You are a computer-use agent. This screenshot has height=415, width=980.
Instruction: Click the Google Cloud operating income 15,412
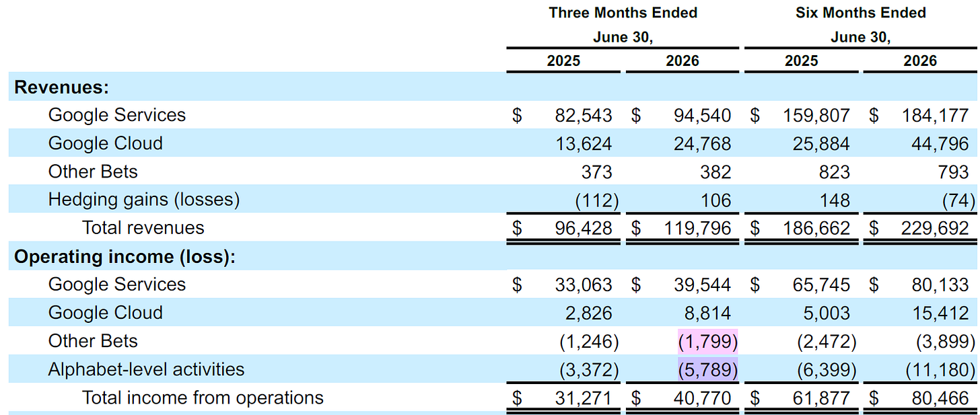940,313
